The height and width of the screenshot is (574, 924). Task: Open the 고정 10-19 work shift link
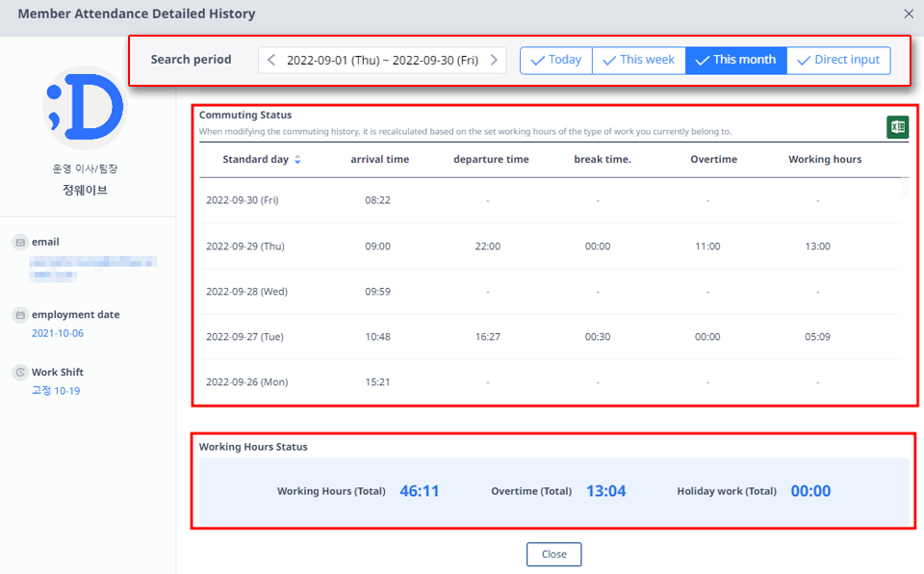coord(56,391)
